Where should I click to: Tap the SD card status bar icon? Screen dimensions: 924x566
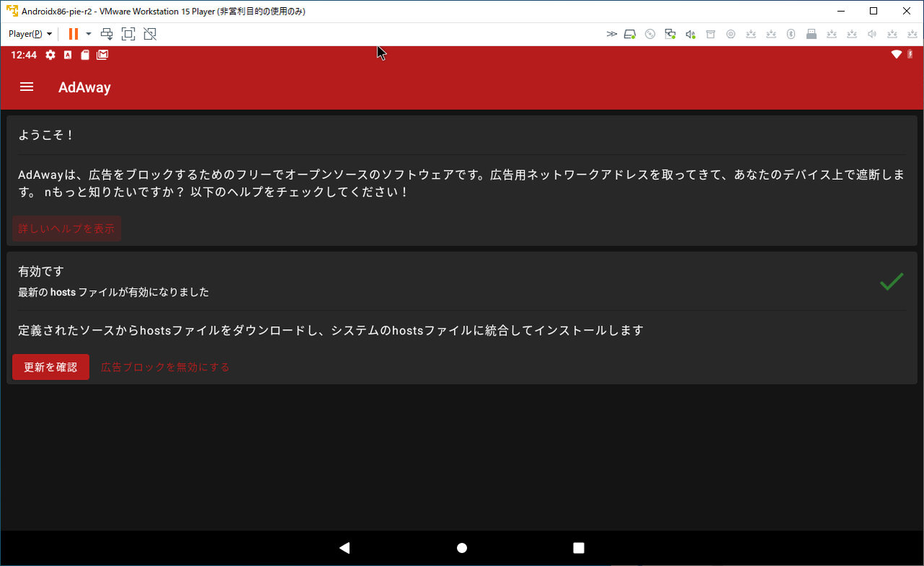[x=84, y=54]
